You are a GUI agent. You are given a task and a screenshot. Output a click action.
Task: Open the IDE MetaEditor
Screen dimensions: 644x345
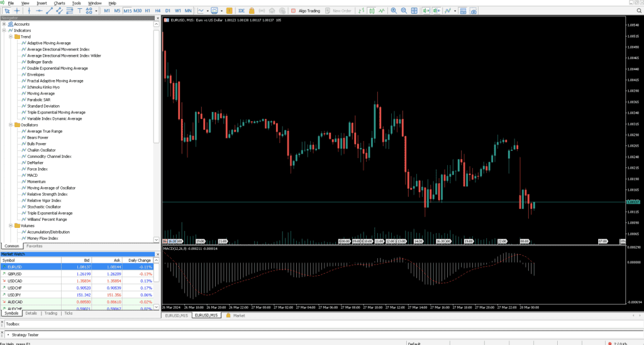241,11
